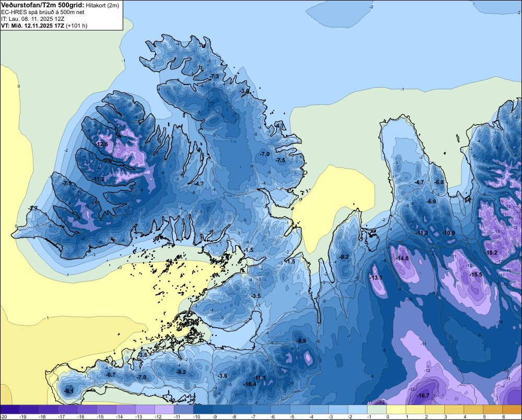
Task: Click the title 'Veðurstofan/T2m 500grid'
Action: pyautogui.click(x=43, y=5)
